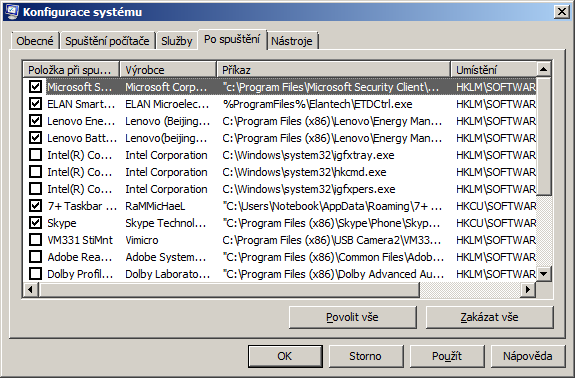575x378 pixels.
Task: Enable the igfxpers.exe startup checkbox
Action: [x=35, y=189]
